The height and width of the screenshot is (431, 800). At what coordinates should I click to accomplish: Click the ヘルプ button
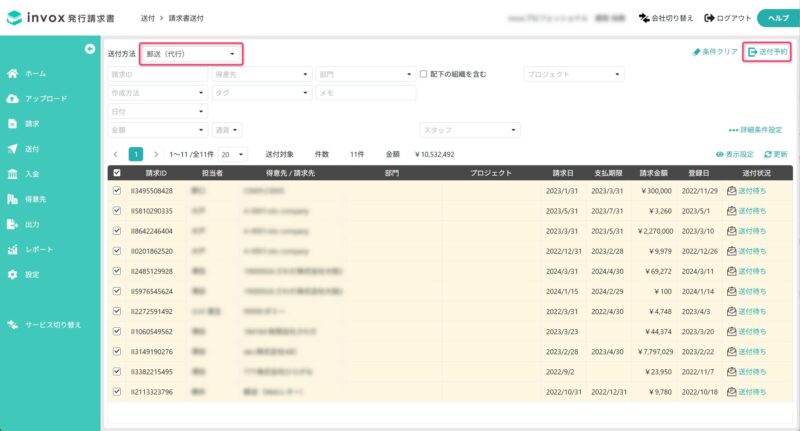pos(778,18)
